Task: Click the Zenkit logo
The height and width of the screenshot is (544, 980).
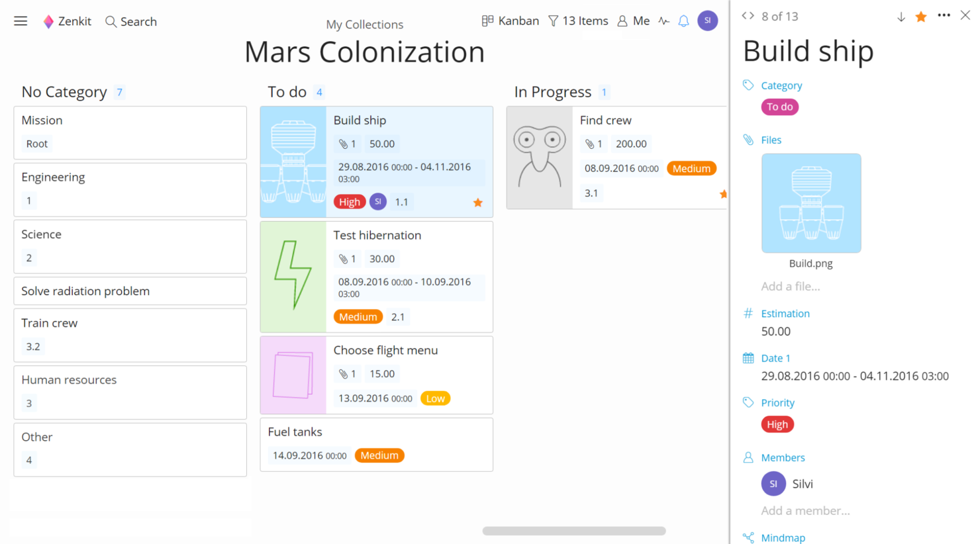Action: [48, 21]
